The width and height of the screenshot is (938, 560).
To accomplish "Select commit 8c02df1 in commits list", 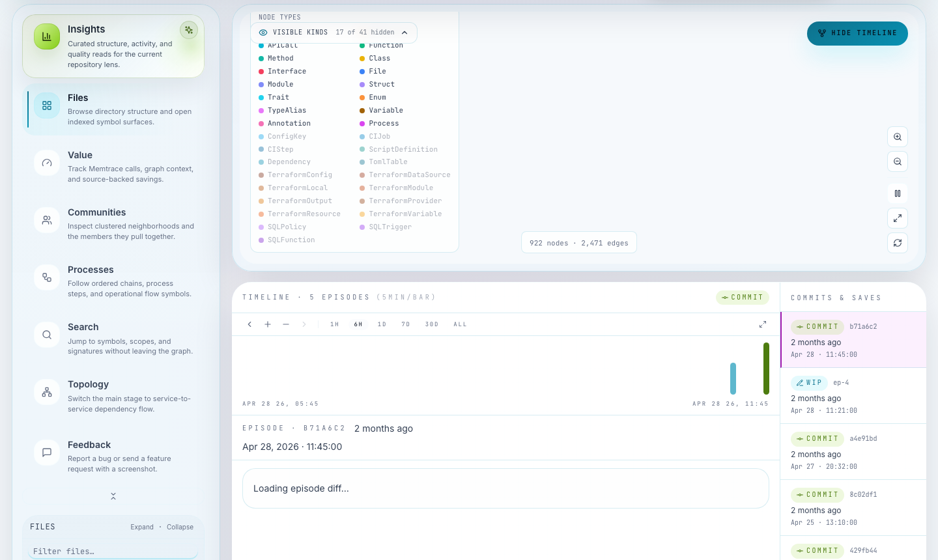I will tap(853, 508).
